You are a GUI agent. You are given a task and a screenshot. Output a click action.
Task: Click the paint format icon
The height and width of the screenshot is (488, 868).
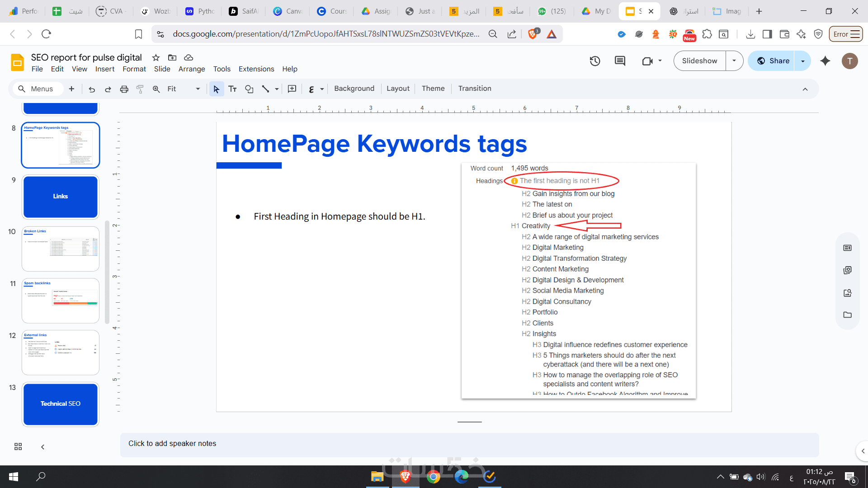point(140,89)
